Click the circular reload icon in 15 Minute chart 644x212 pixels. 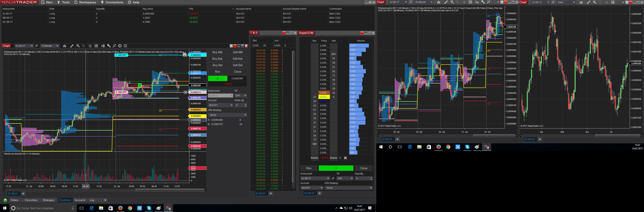coord(120,46)
